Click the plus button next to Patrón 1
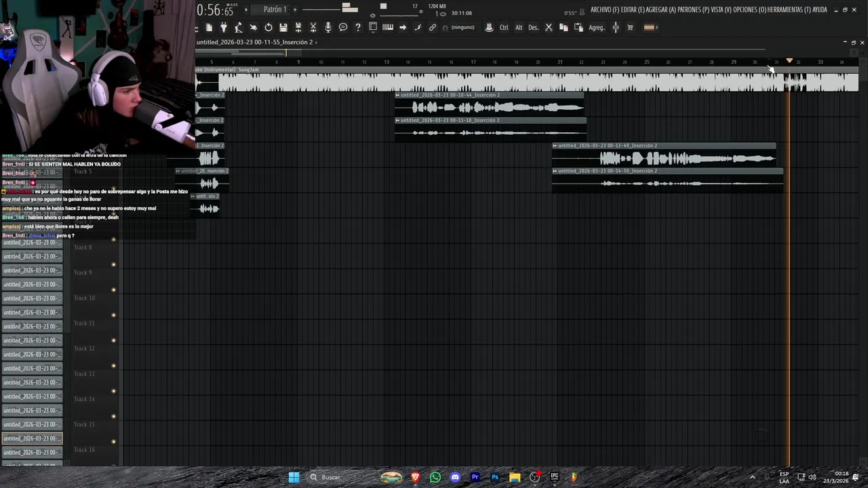 (295, 9)
